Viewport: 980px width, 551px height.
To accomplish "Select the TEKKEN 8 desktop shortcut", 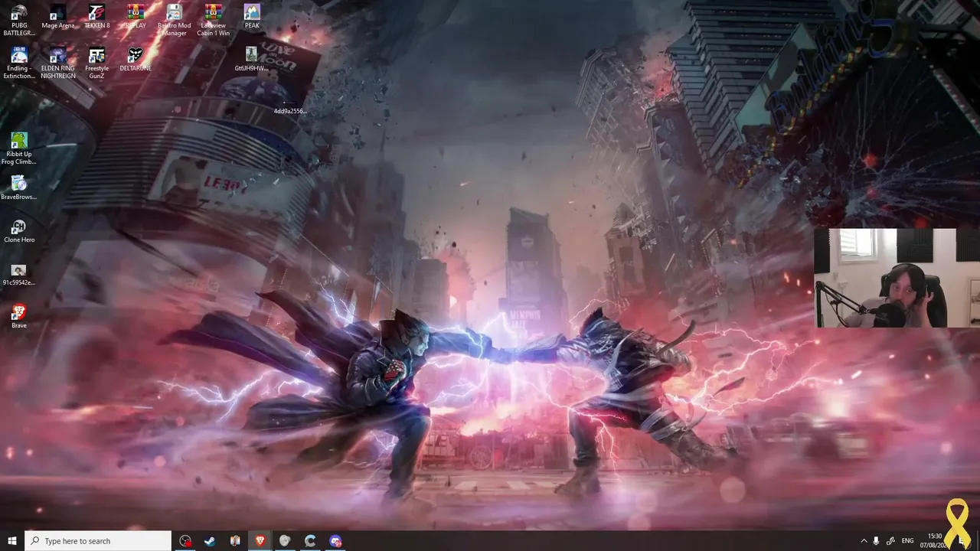I will [96, 18].
